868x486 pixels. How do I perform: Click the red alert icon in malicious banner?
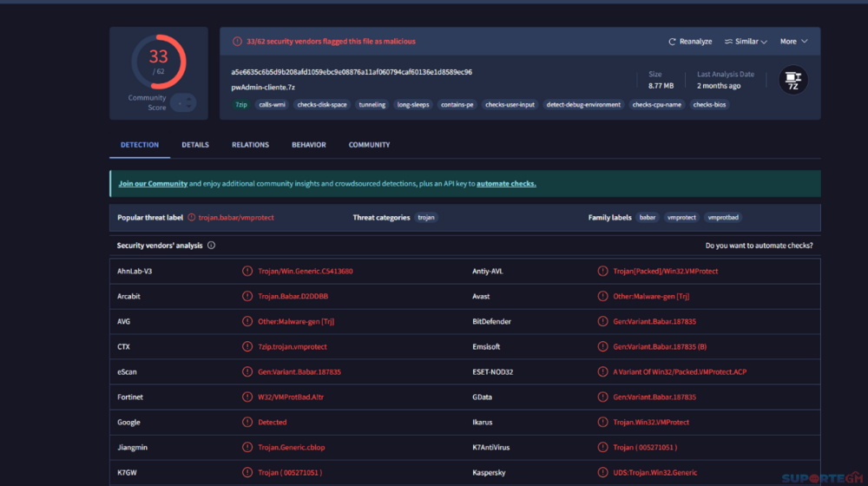click(237, 42)
